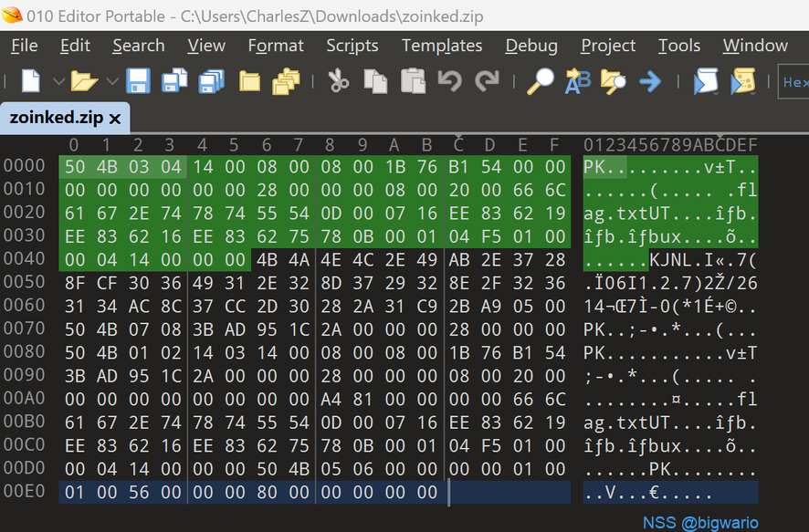Image resolution: width=809 pixels, height=532 pixels.
Task: Click row address 0070
Action: tap(24, 329)
